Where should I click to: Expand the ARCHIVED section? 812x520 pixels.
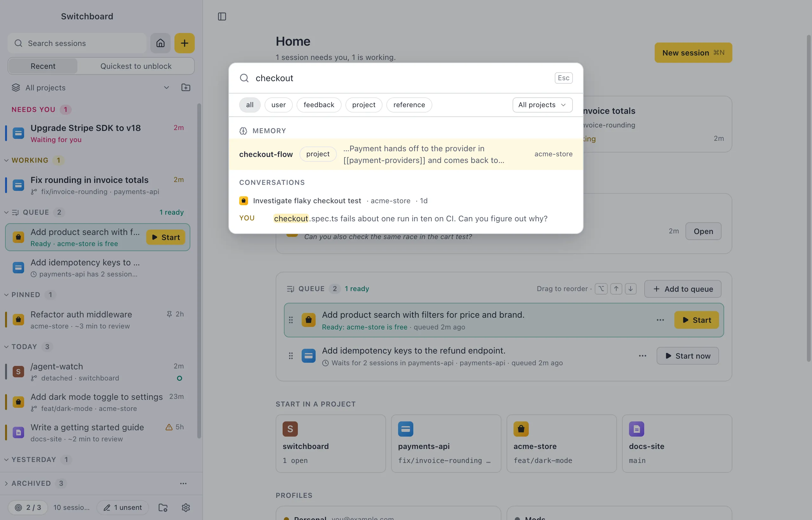[6, 483]
